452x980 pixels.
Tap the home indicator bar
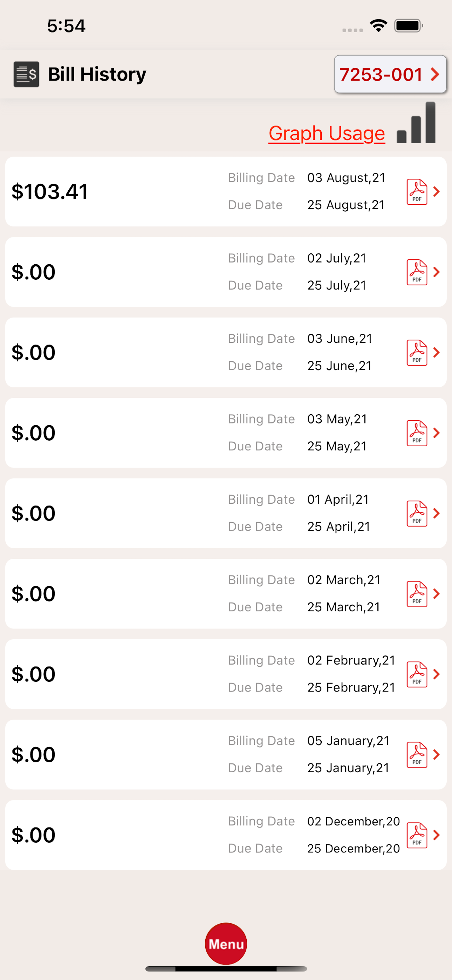point(226,968)
